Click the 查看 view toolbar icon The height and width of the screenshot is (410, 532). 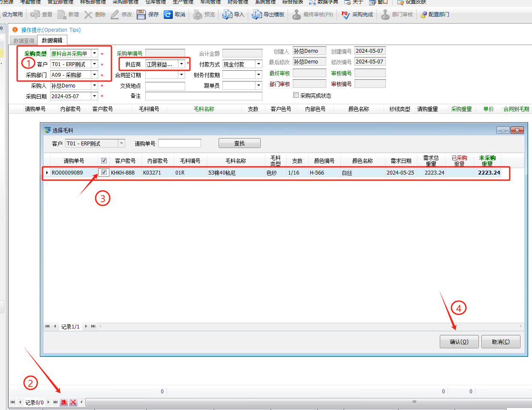pos(35,15)
